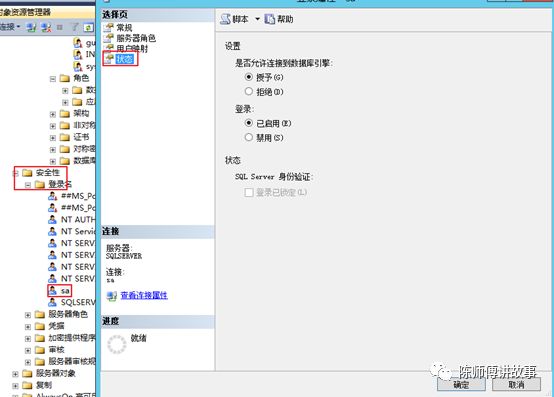554x397 pixels.
Task: Select the 登录名 folder
Action: pos(60,184)
